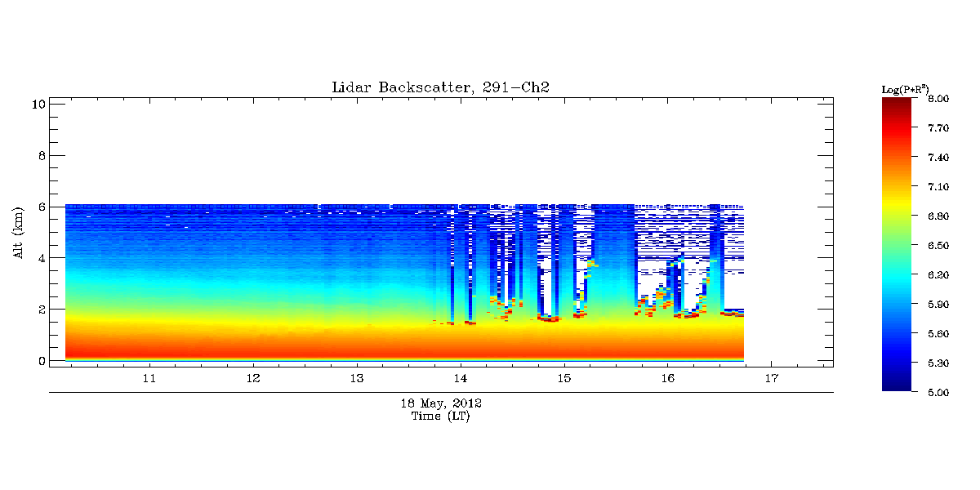Screen dimensions: 980x490
Task: Click the x-axis tick label '15'
Action: [x=563, y=379]
